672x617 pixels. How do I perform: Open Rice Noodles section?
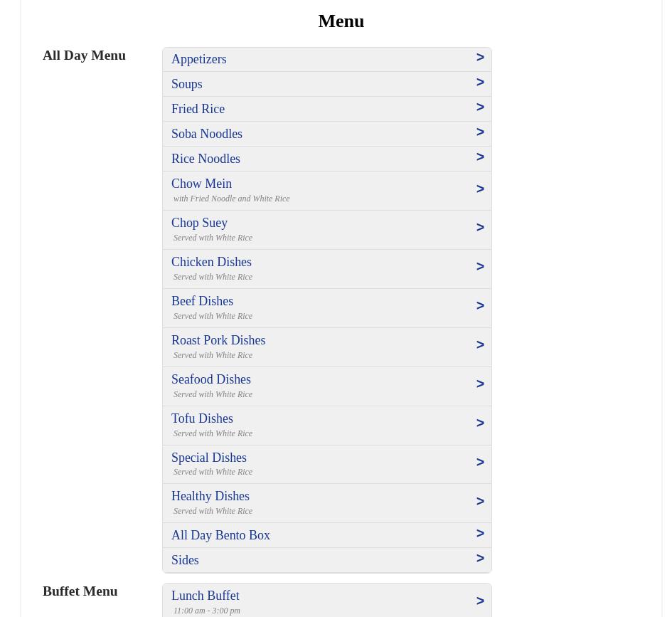(206, 159)
